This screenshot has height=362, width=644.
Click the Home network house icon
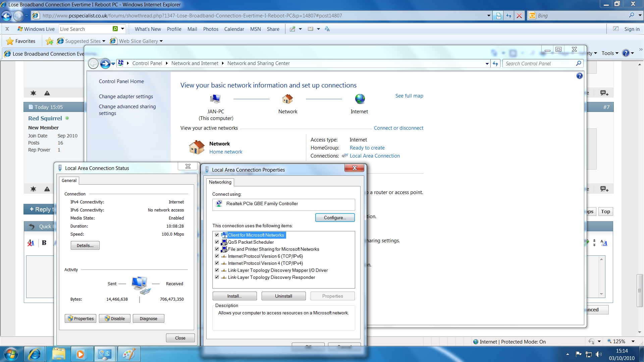(197, 147)
